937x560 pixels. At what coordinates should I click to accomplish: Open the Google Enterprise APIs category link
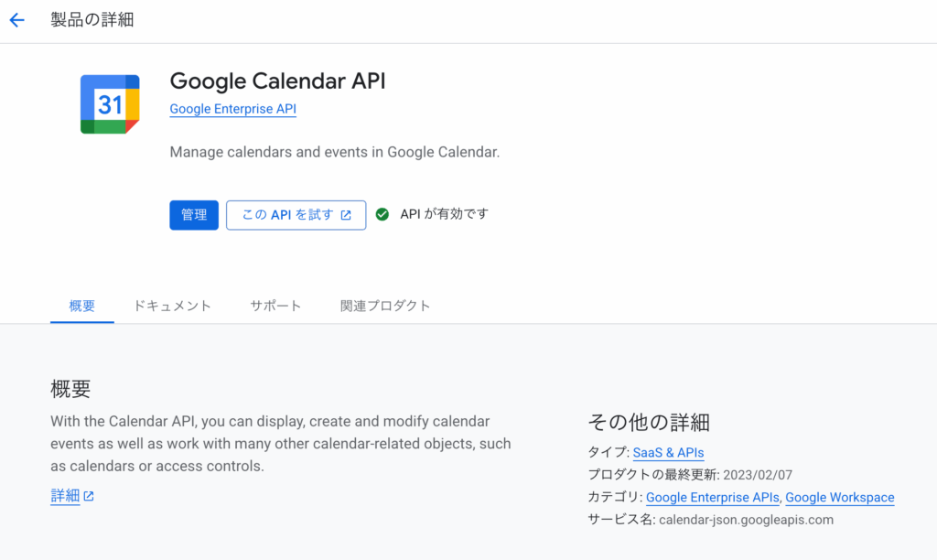click(712, 497)
